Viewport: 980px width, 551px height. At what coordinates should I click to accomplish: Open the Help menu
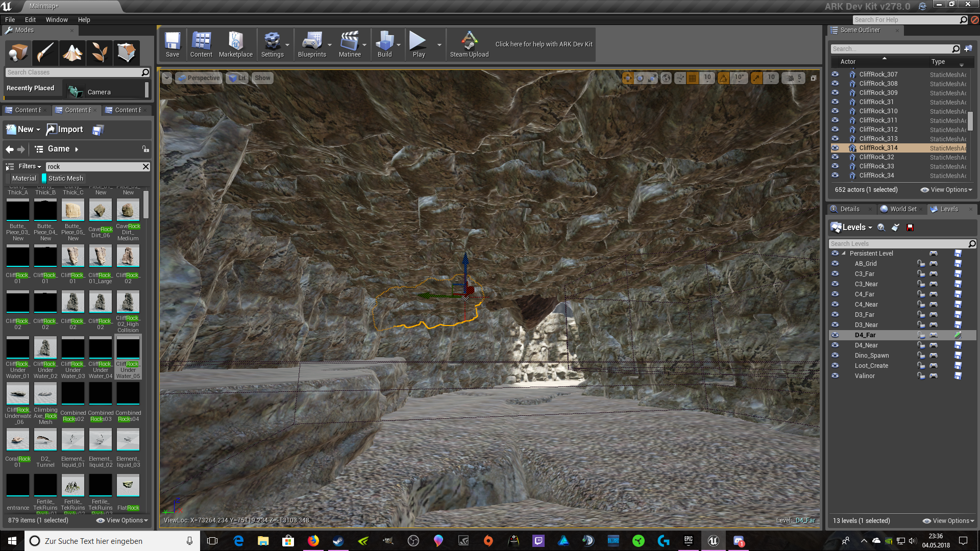[84, 20]
